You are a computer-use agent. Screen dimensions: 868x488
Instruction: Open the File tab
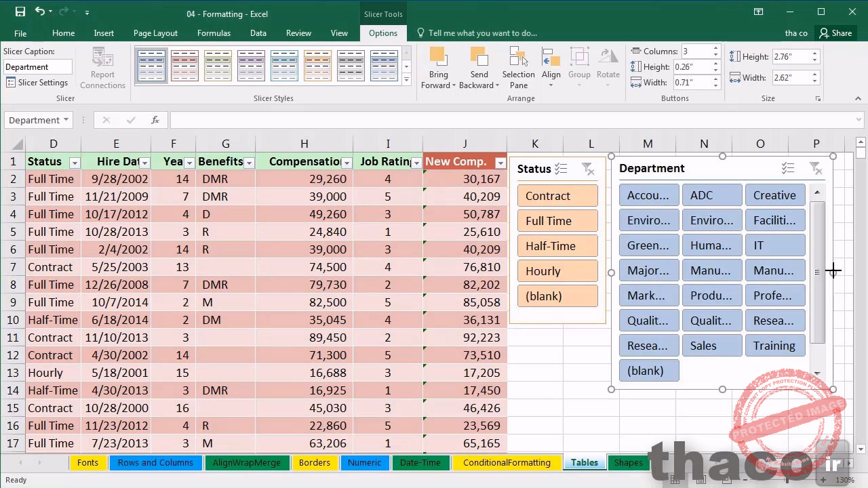tap(20, 33)
